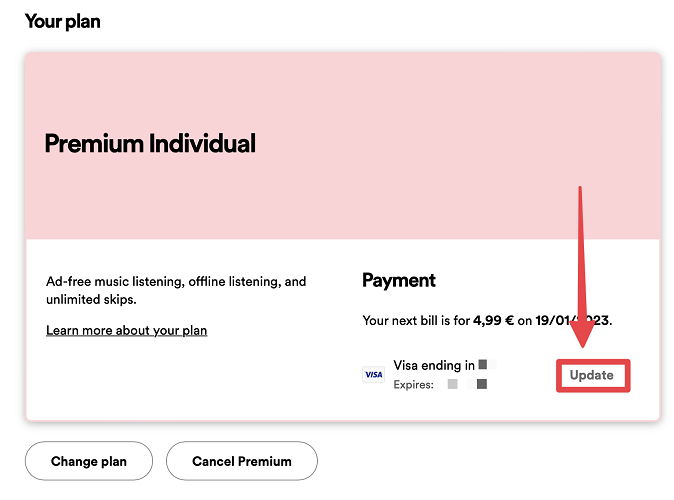Click the Premium Individual plan title

pyautogui.click(x=150, y=144)
